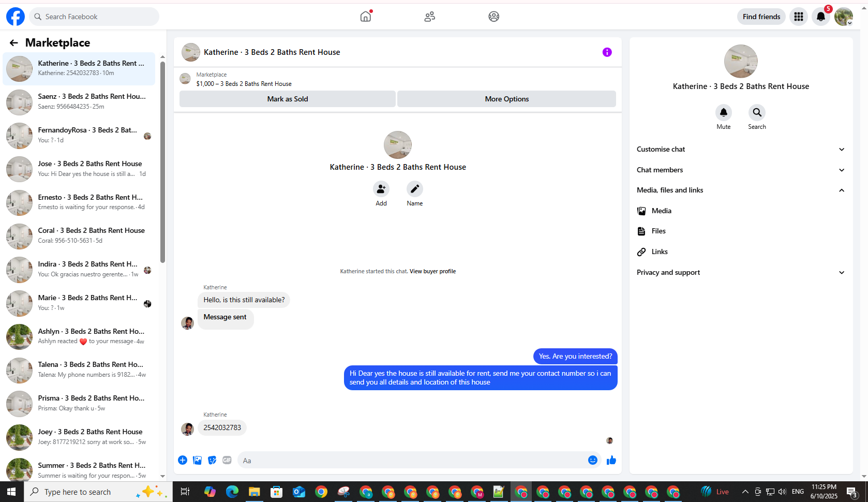This screenshot has width=868, height=502.
Task: Open the volume speaker tray icon
Action: pyautogui.click(x=782, y=492)
